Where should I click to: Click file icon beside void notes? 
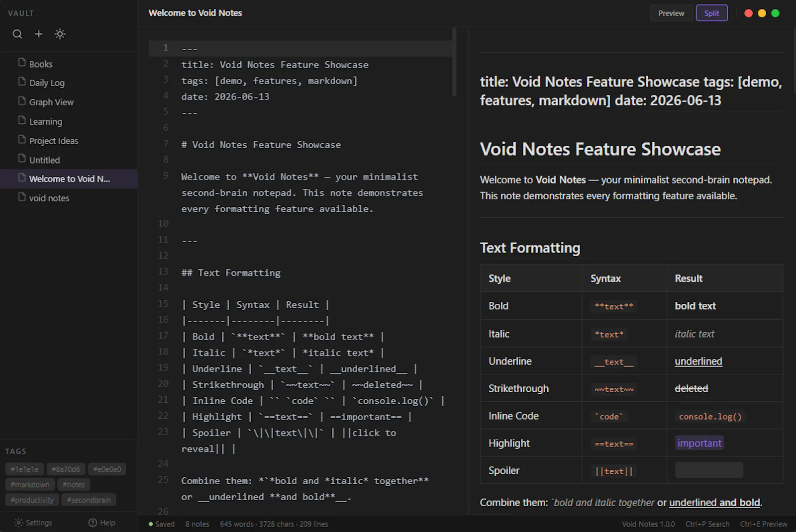point(22,197)
